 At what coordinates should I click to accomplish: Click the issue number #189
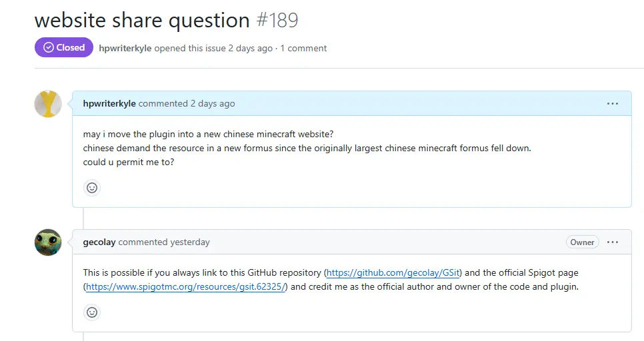tap(277, 20)
